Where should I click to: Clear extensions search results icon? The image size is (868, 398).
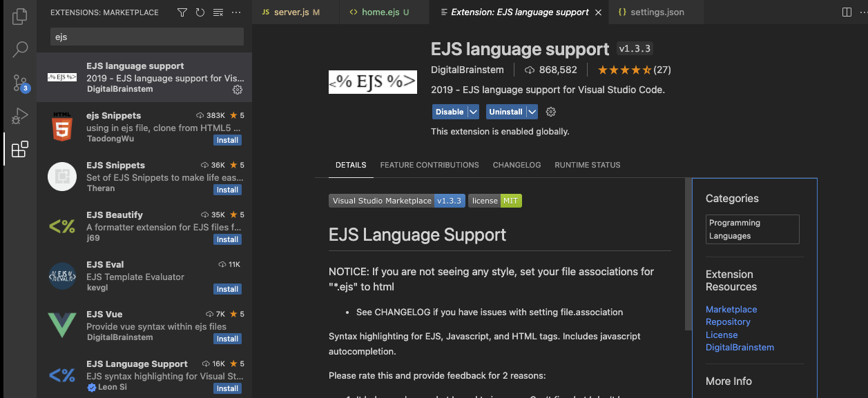218,12
